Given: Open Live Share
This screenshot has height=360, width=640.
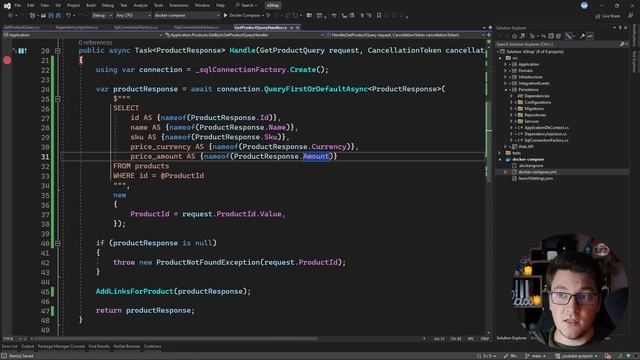Looking at the screenshot, I should pyautogui.click(x=608, y=16).
